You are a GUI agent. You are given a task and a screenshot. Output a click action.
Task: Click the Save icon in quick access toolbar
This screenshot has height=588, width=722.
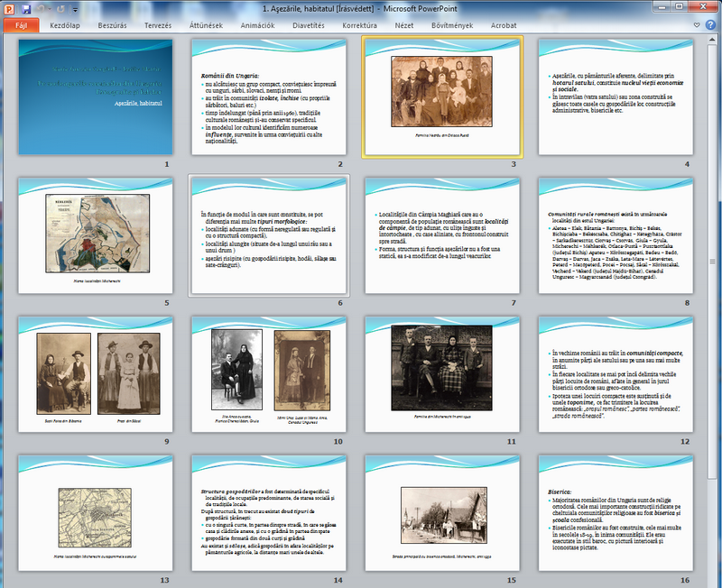point(24,8)
